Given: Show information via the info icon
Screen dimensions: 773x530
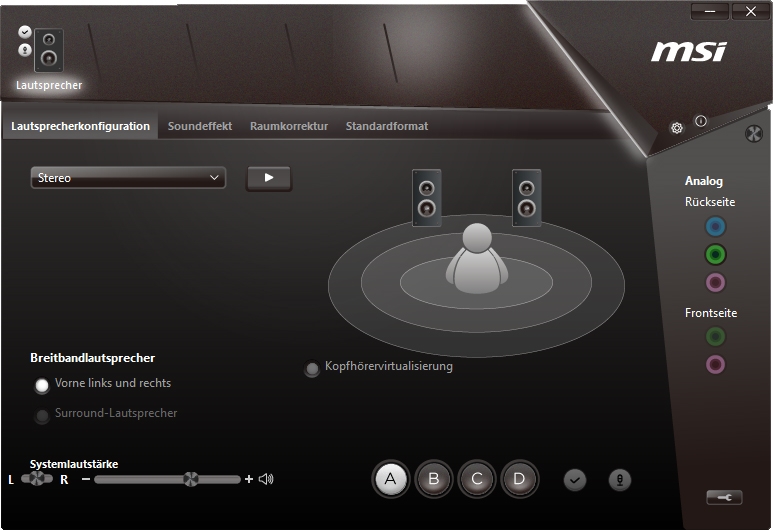Looking at the screenshot, I should tap(701, 121).
